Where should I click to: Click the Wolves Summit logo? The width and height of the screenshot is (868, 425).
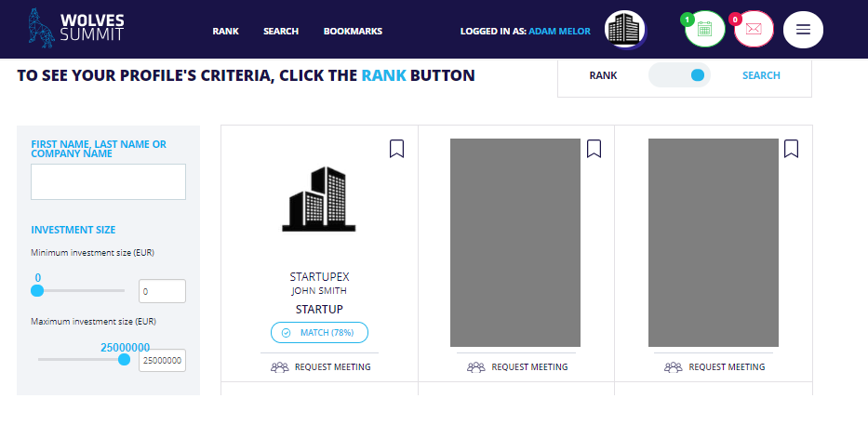point(76,28)
